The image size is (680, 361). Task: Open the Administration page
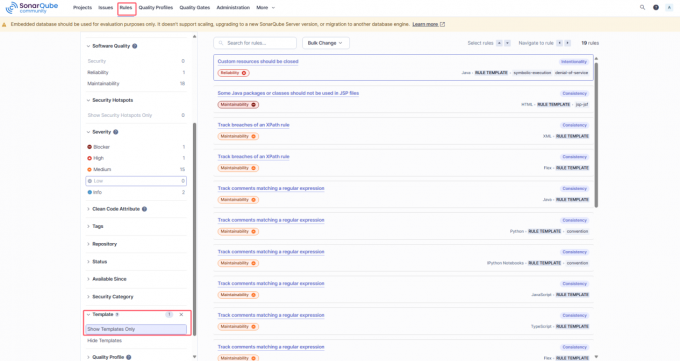click(x=233, y=8)
